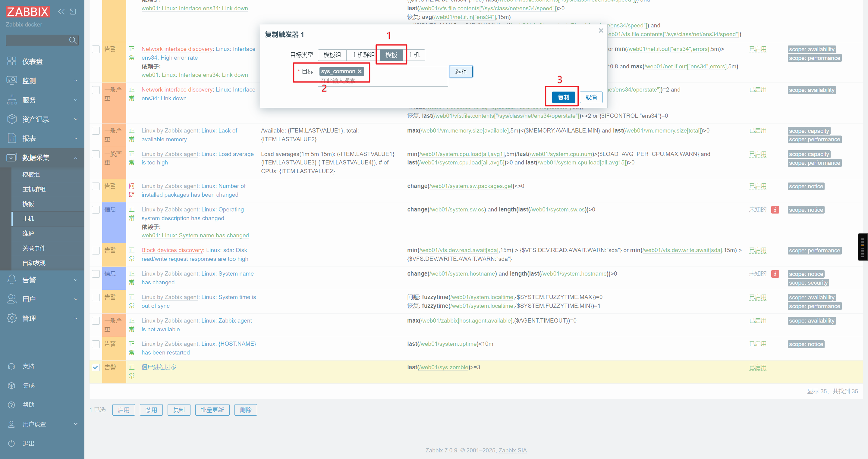This screenshot has height=459, width=868.
Task: Expand the 告警 menu chevron
Action: pos(76,280)
